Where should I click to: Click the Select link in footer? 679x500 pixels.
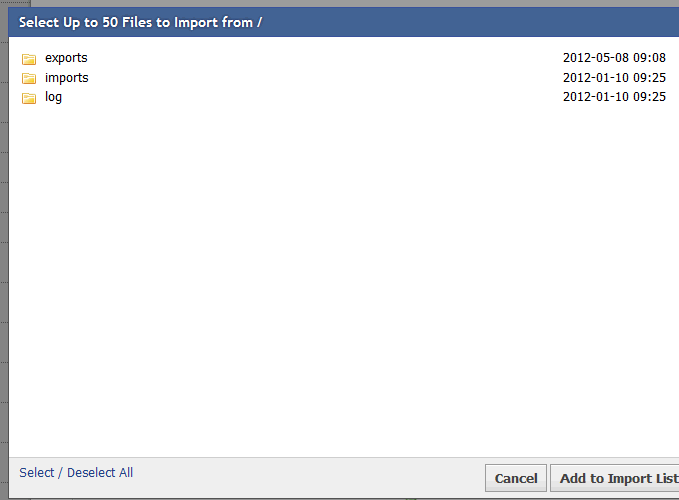36,473
